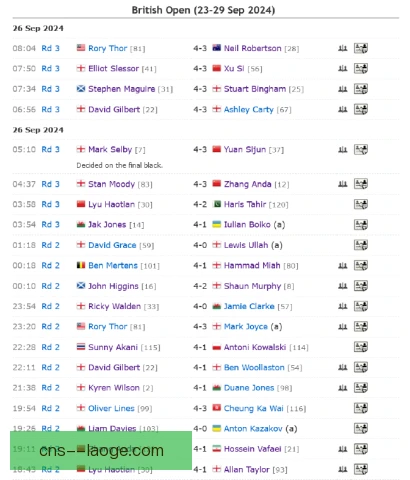Open match details icon for Slessor vs Xu Si
Viewport: 410px width, 480px height.
tap(361, 69)
